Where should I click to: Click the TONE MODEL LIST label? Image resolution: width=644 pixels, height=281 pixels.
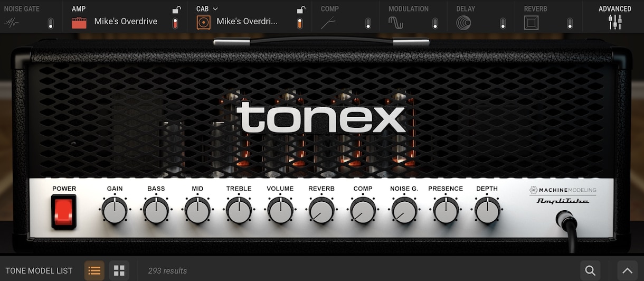point(39,271)
